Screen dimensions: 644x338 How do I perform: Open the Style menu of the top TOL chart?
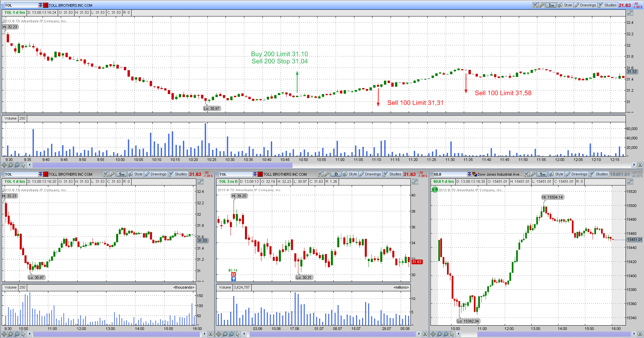tap(565, 5)
